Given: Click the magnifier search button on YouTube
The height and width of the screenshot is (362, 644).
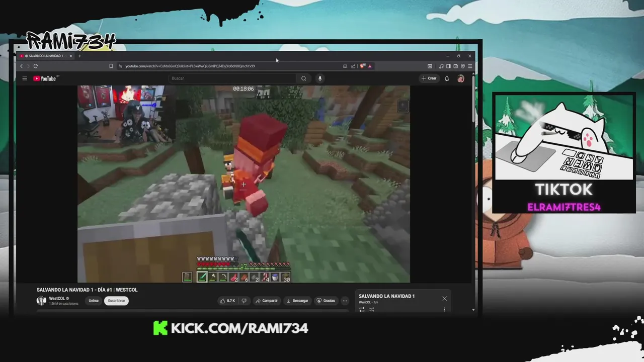Looking at the screenshot, I should [x=303, y=78].
